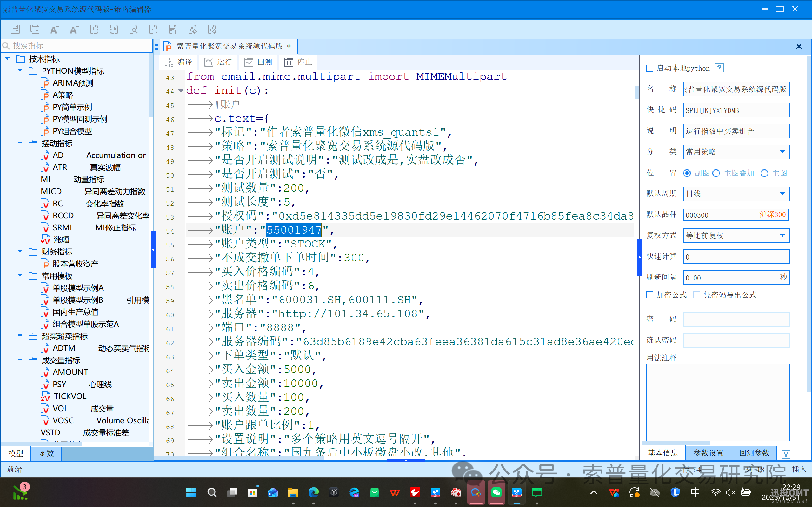Viewport: 812px width, 507px height.
Task: Open the find in document icon
Action: click(134, 29)
